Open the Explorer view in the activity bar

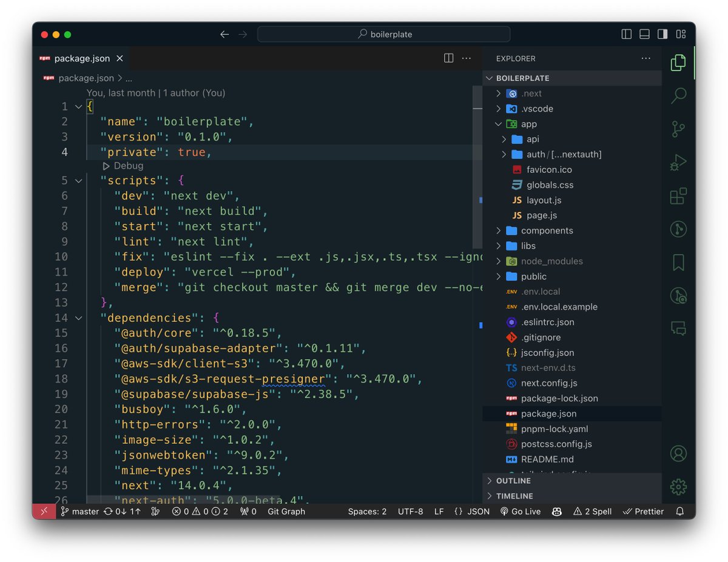coord(678,62)
